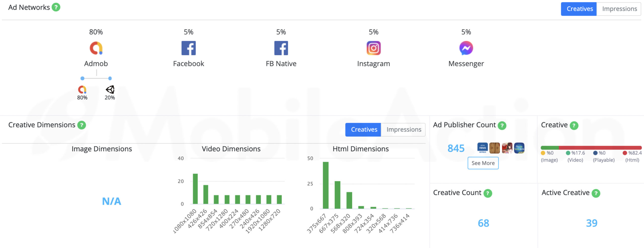Click the 80% figure above the large Admob logo
The width and height of the screenshot is (644, 248).
pos(96,32)
